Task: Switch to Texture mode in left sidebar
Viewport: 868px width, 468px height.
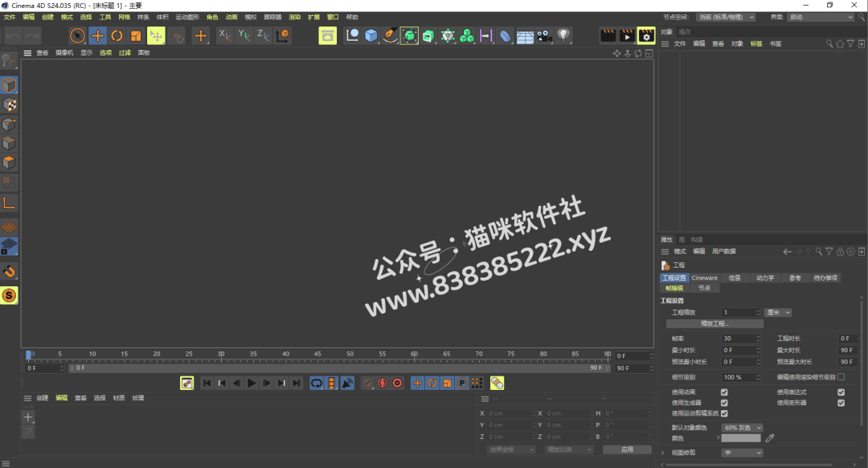Action: tap(9, 104)
